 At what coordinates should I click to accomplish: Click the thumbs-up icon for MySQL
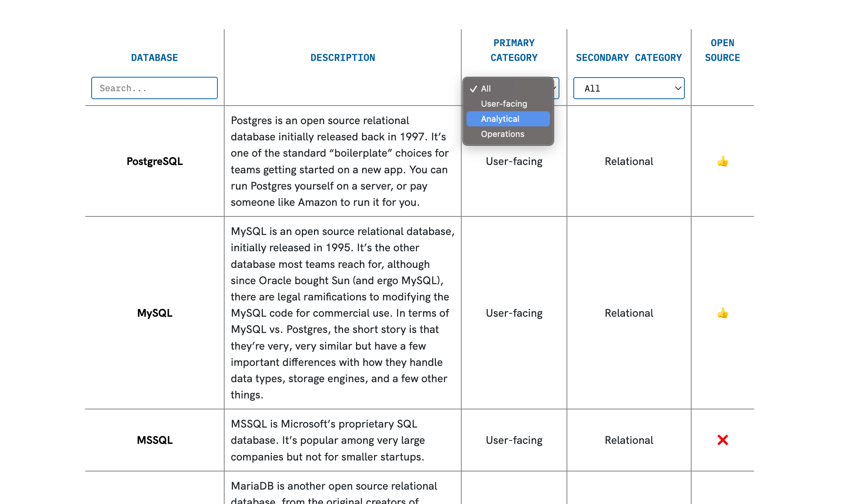(x=723, y=313)
